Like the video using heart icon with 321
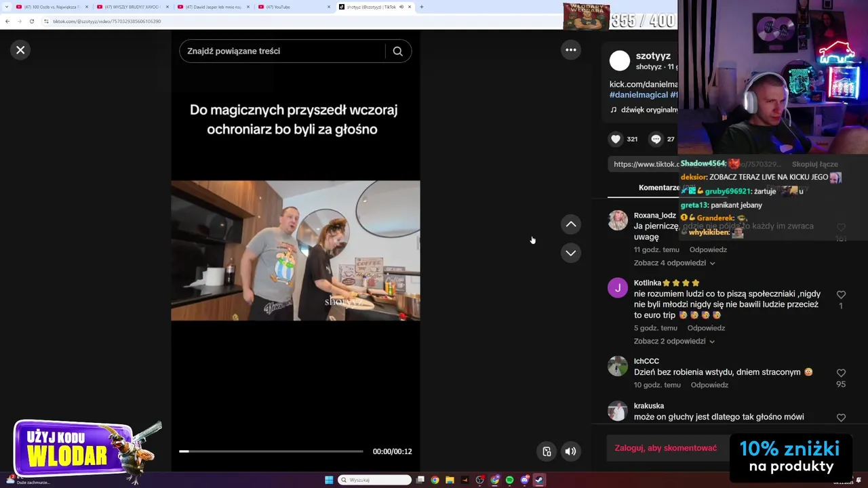The height and width of the screenshot is (488, 868). (616, 139)
